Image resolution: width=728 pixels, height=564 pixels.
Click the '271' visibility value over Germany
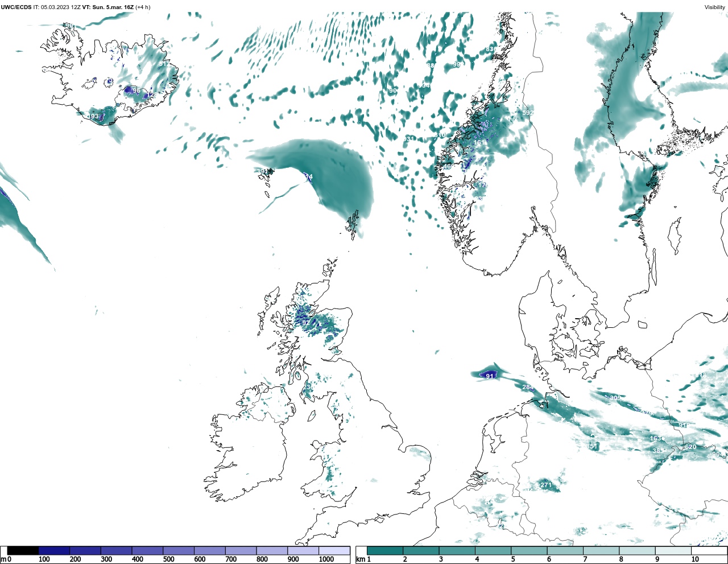pos(546,485)
